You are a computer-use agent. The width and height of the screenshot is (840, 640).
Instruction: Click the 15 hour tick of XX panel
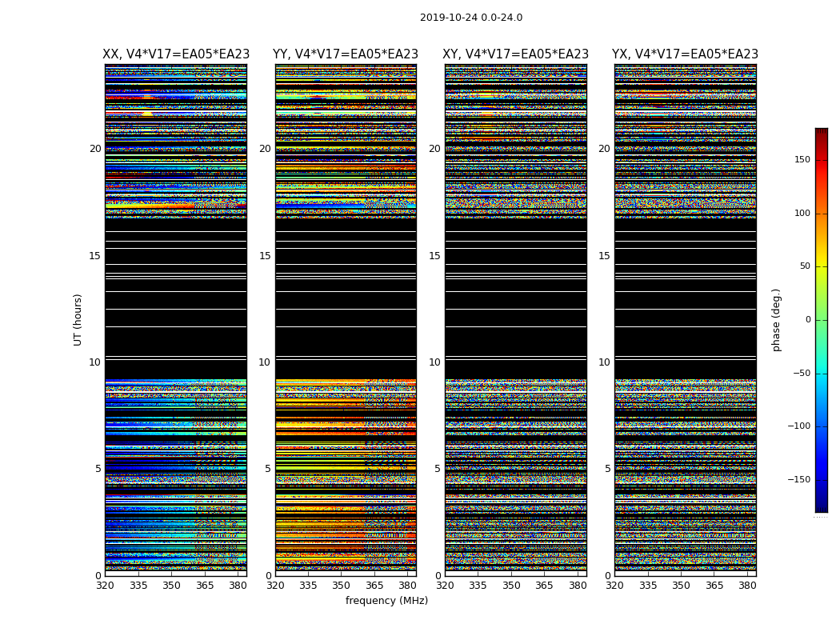[x=95, y=255]
